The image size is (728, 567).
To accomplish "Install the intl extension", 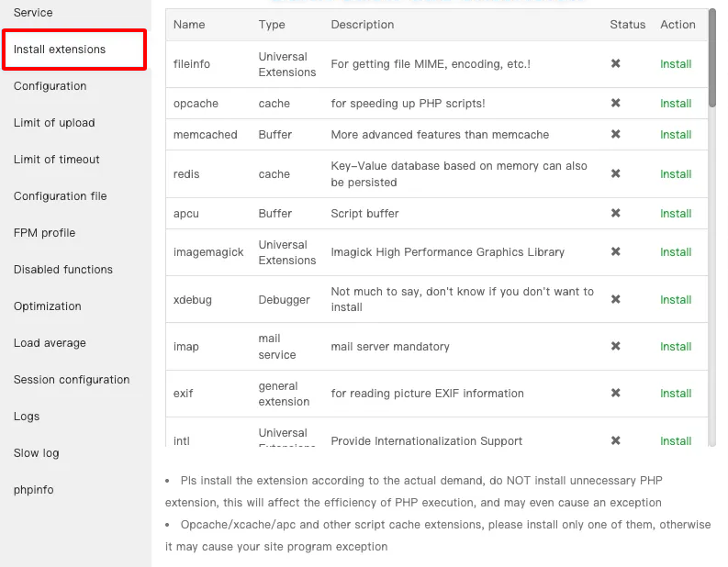I will [x=676, y=440].
